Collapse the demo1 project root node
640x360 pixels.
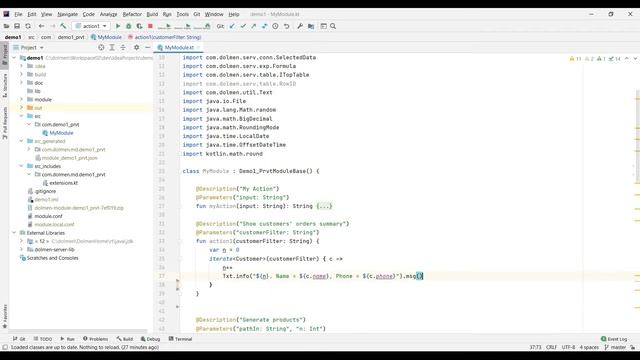(x=15, y=58)
